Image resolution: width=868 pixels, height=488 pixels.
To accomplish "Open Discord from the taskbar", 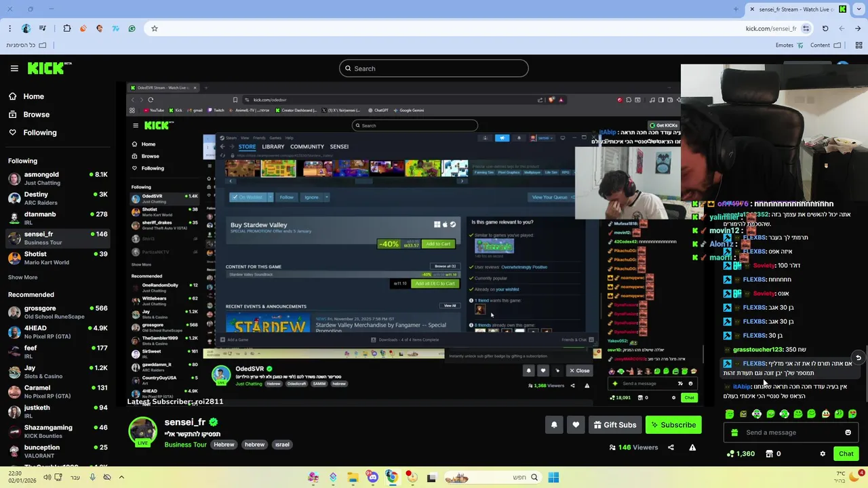I will coord(372,477).
